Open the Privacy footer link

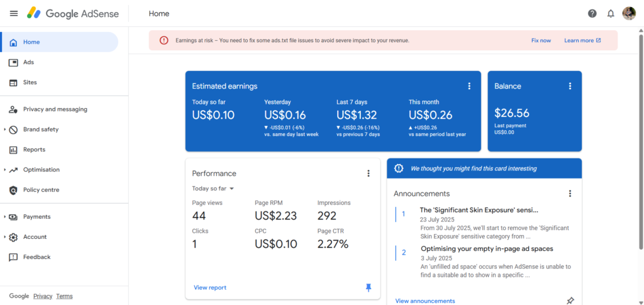pyautogui.click(x=43, y=296)
